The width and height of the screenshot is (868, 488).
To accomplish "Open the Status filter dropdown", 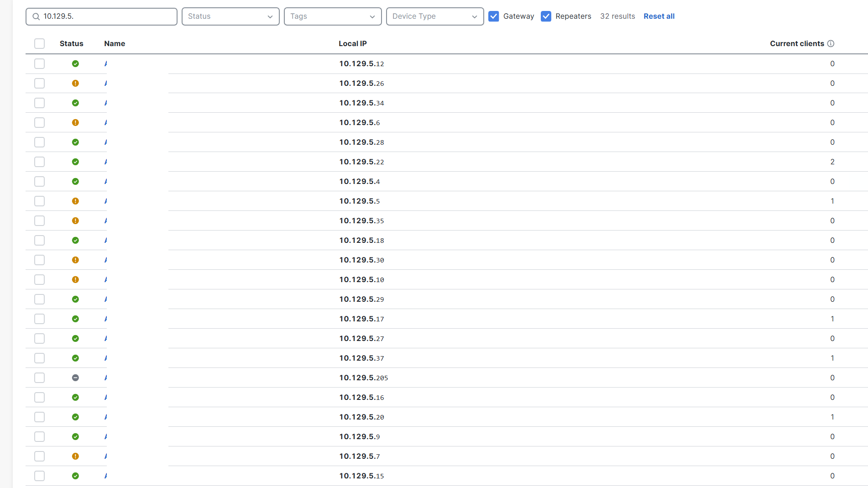I will click(230, 16).
